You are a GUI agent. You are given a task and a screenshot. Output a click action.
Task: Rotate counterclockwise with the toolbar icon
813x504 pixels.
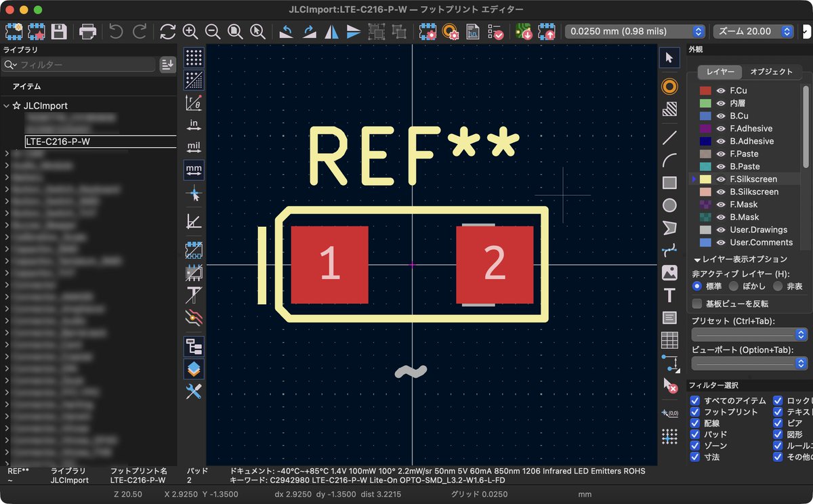287,31
